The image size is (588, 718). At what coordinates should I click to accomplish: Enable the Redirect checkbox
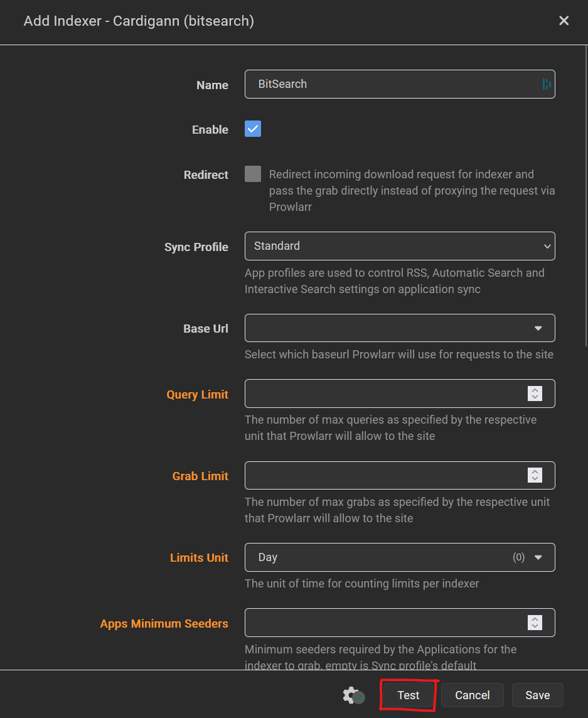click(x=253, y=174)
